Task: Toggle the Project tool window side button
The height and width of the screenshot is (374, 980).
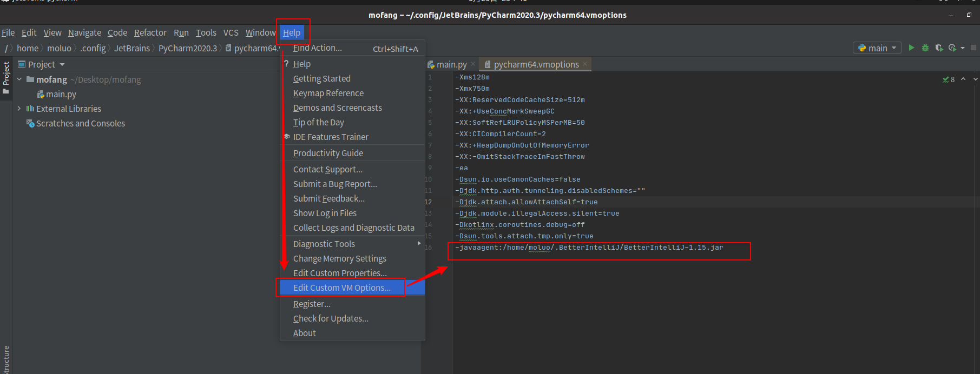Action: (6, 77)
